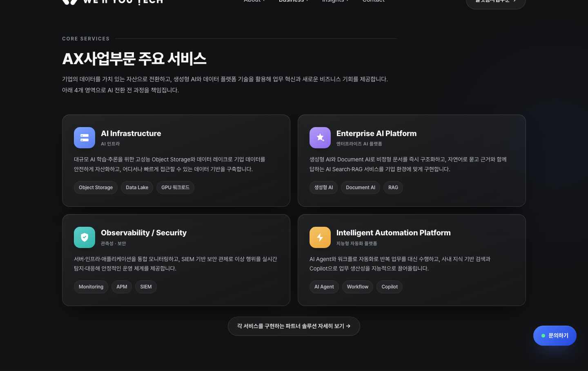Open the 문의하기 inquiry chat button

click(555, 335)
